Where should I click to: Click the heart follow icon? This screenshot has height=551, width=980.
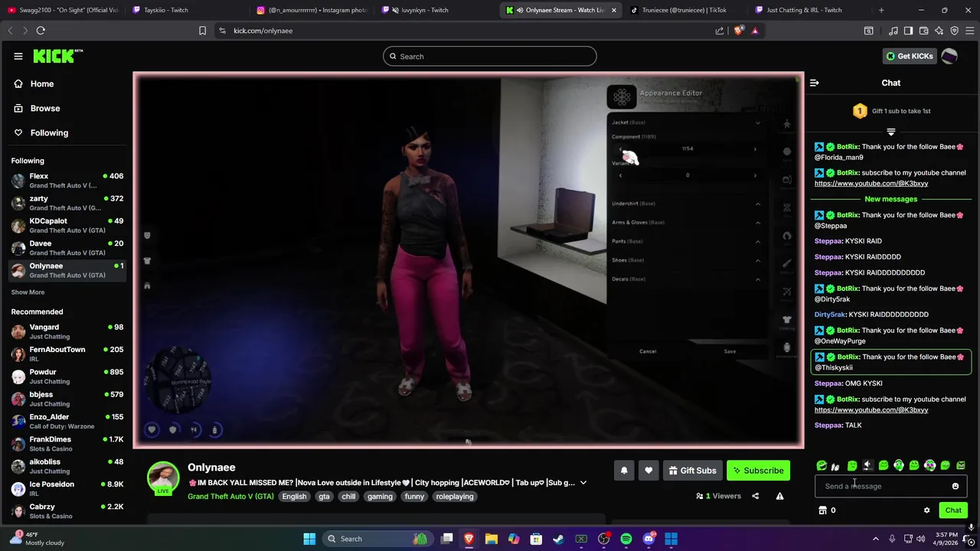tap(648, 471)
